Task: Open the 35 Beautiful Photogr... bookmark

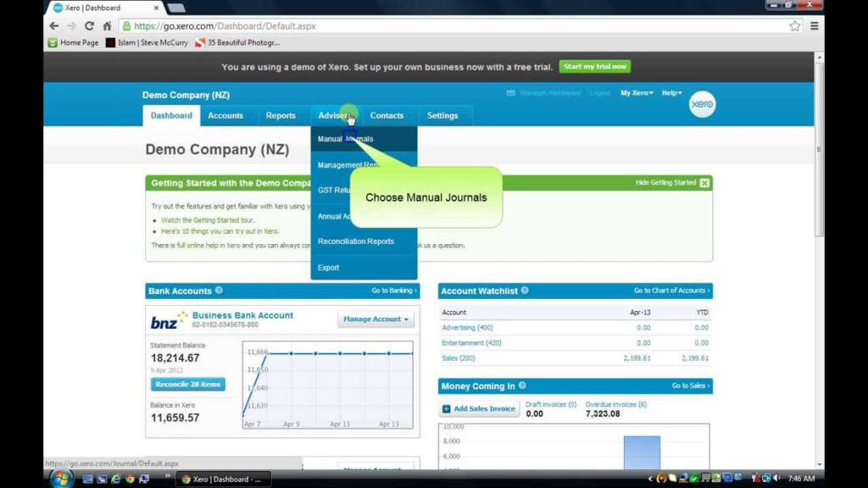Action: click(x=237, y=42)
